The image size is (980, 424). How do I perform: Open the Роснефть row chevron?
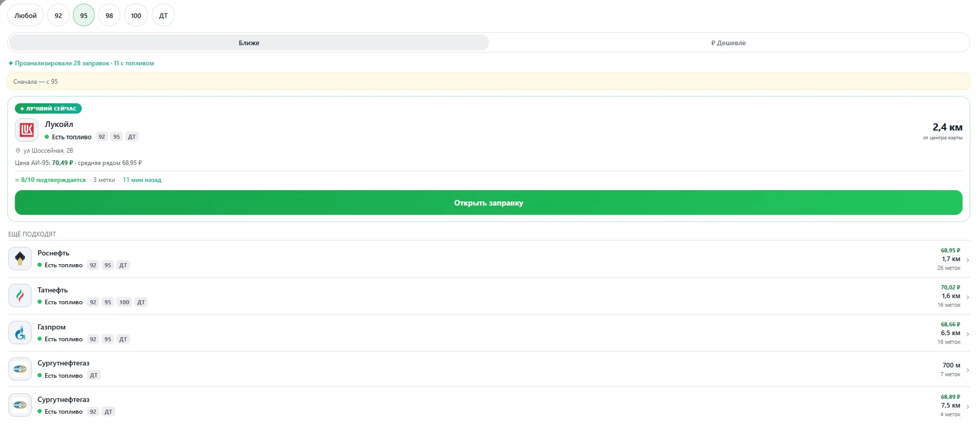(968, 260)
